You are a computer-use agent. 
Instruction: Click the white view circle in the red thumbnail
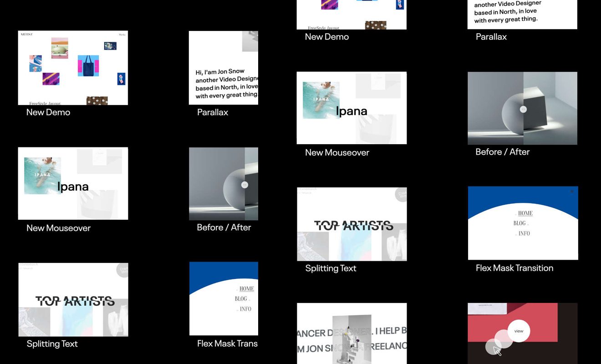click(x=519, y=331)
